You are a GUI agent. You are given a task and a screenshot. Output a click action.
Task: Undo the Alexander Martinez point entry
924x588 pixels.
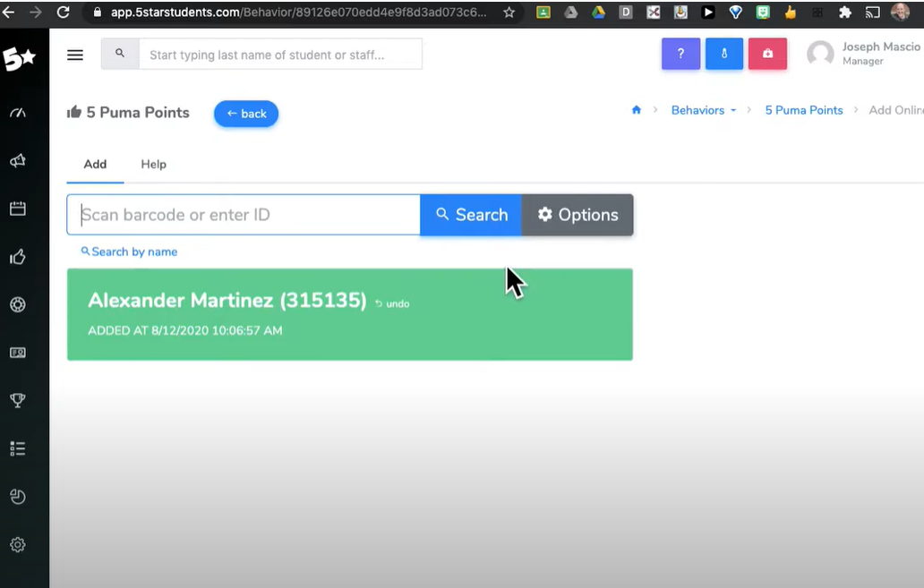[x=391, y=303]
